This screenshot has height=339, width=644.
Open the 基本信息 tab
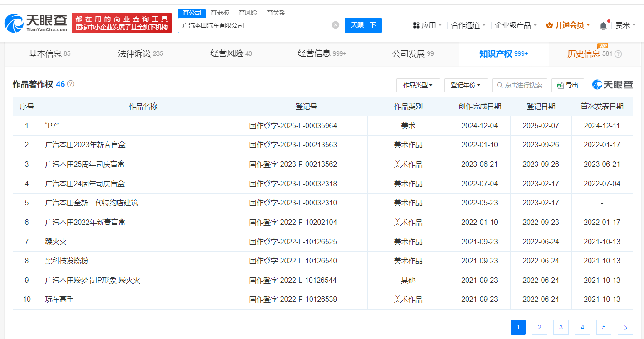(49, 54)
